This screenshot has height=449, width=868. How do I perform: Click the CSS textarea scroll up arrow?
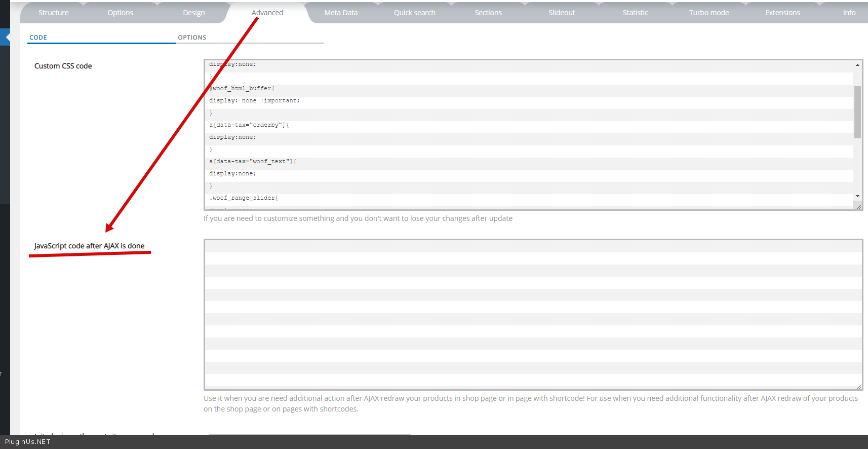857,65
